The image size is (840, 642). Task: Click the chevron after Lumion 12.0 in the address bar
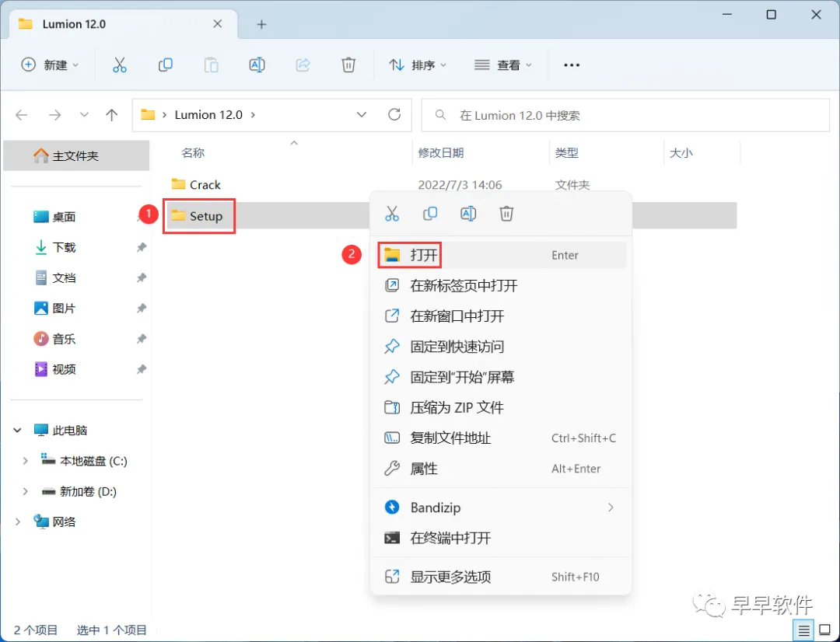click(x=253, y=114)
